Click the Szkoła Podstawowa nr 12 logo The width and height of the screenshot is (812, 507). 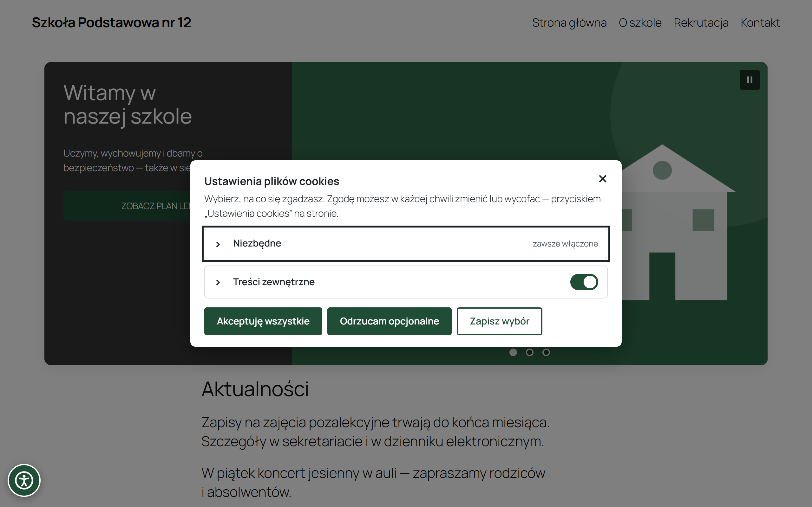point(111,22)
